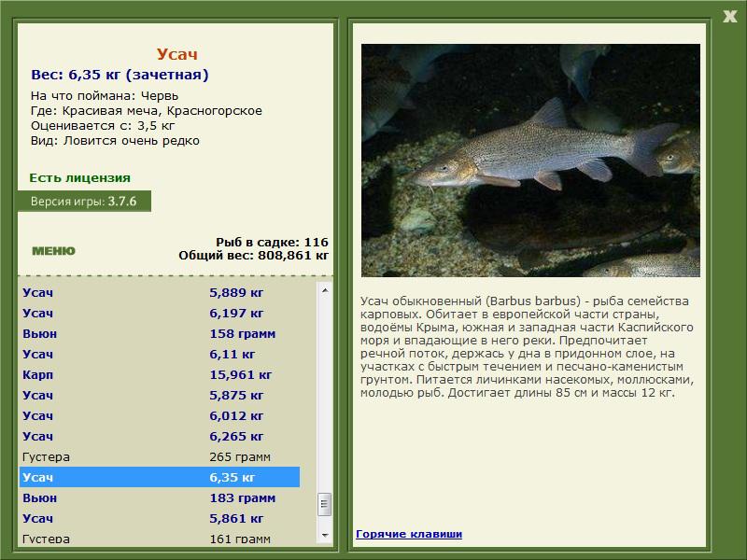Select the Усач 6,11 кг row

(160, 354)
